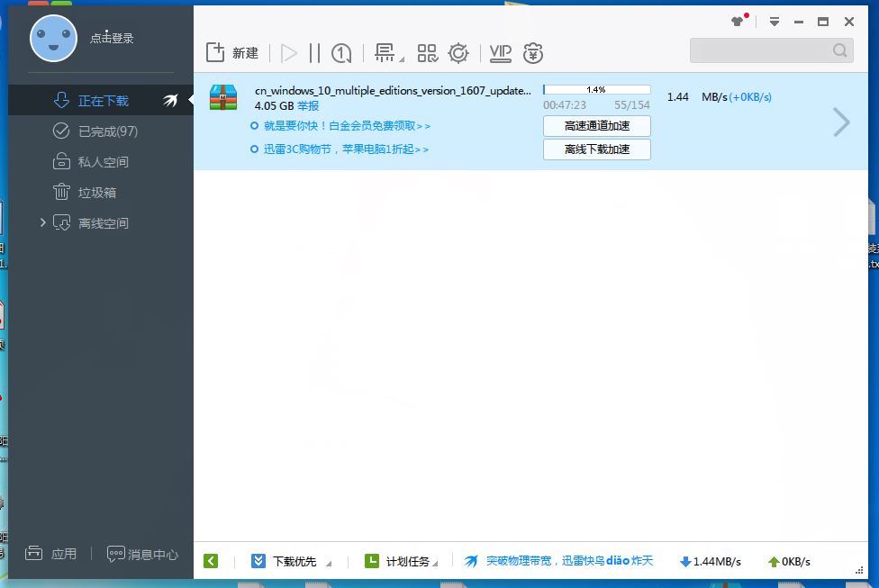
Task: Select 已完成(97) in the sidebar
Action: [107, 131]
